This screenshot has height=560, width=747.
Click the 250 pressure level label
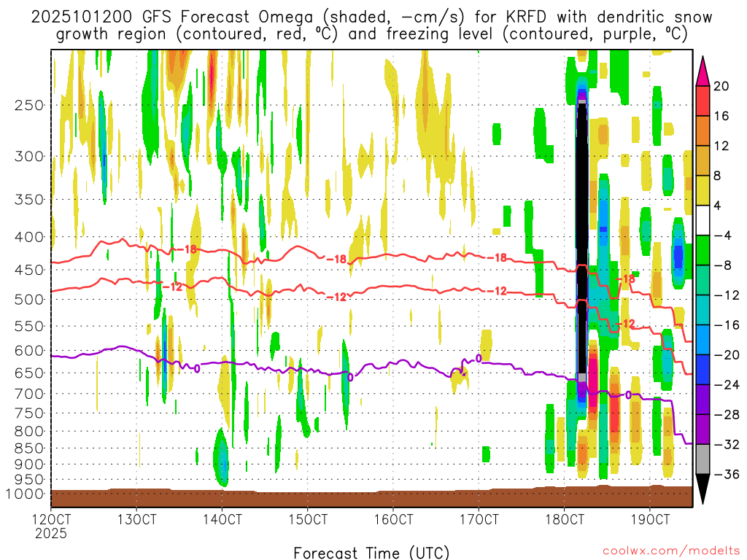[x=28, y=105]
